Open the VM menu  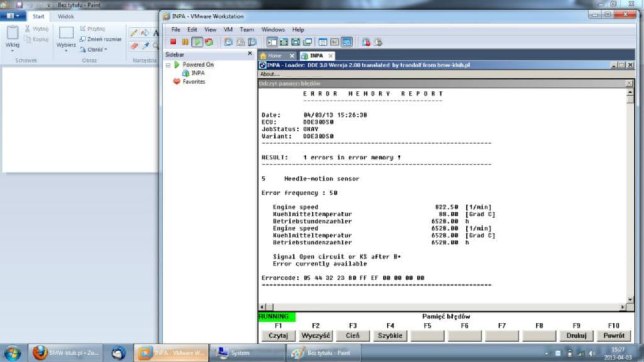[x=228, y=30]
